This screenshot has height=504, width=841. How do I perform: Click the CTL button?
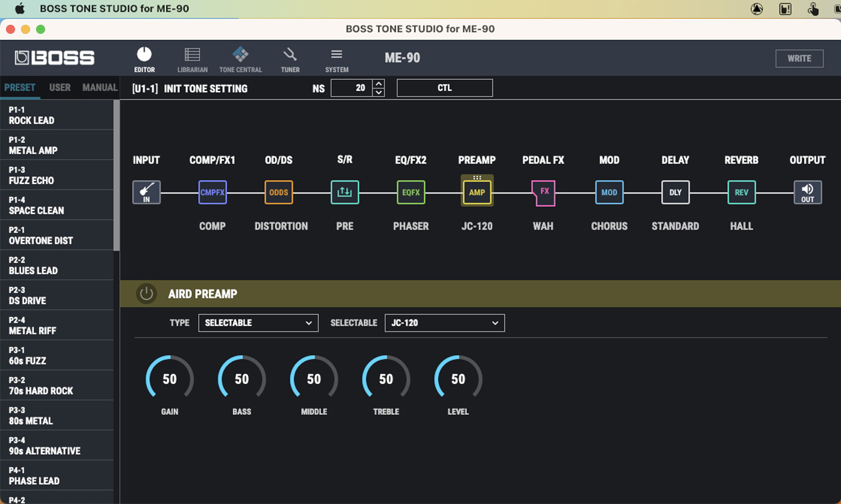click(x=445, y=88)
